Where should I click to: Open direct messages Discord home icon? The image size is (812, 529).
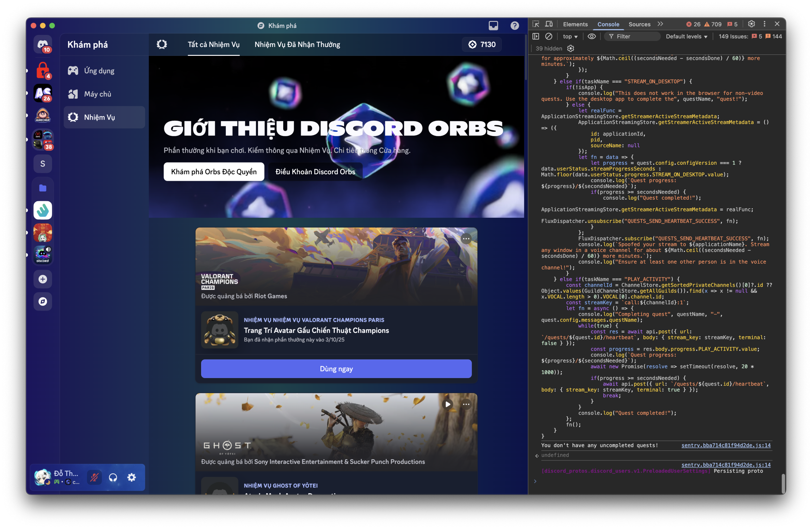(43, 44)
